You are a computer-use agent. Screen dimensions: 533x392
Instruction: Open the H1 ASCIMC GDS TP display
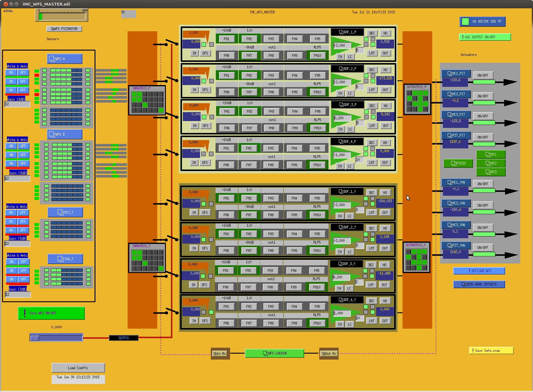482,21
